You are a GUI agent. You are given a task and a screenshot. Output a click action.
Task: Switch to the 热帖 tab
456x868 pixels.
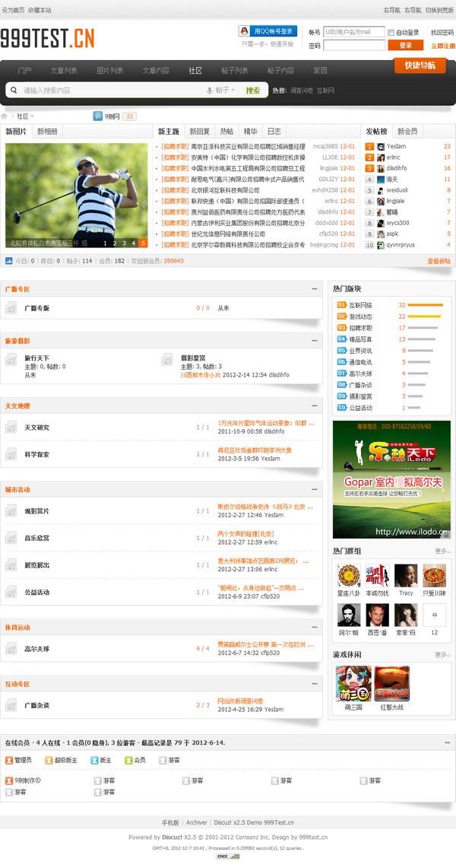pos(226,132)
